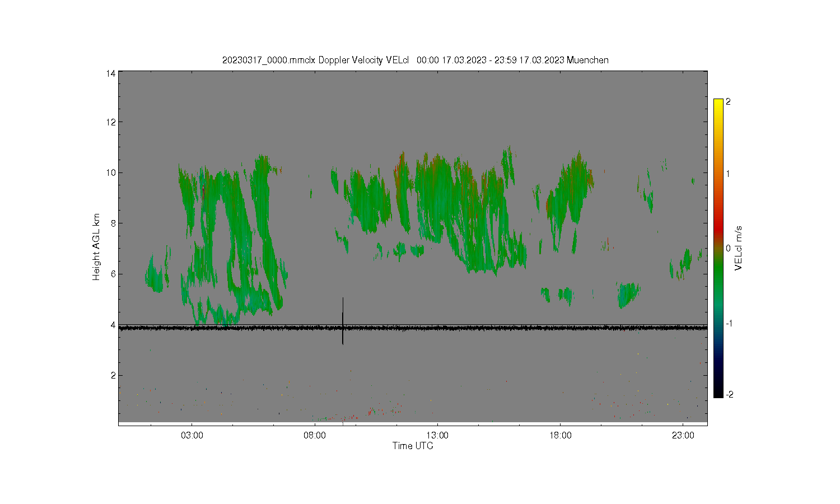This screenshot has height=504, width=840.
Task: Click the '18:00' time tick label
Action: (x=560, y=435)
